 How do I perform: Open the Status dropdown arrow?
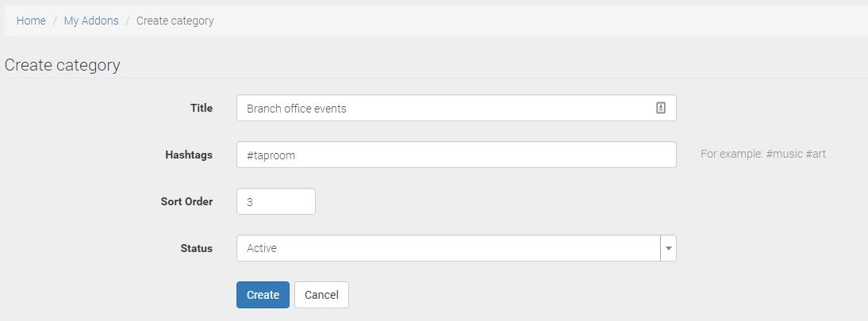coord(668,248)
